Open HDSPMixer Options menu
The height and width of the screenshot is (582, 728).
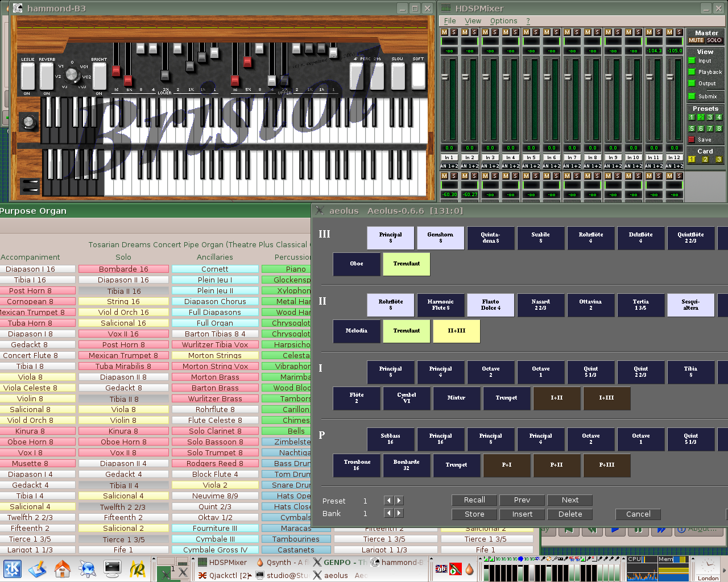click(504, 20)
